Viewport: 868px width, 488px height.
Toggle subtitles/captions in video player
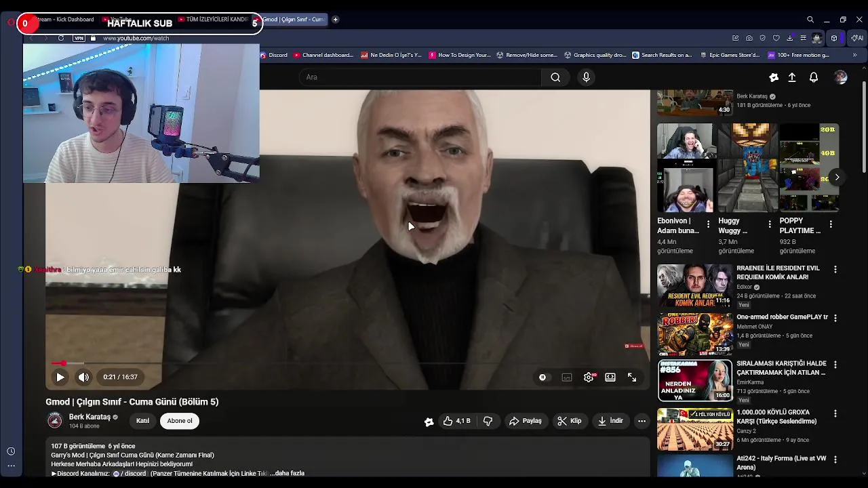pyautogui.click(x=567, y=378)
